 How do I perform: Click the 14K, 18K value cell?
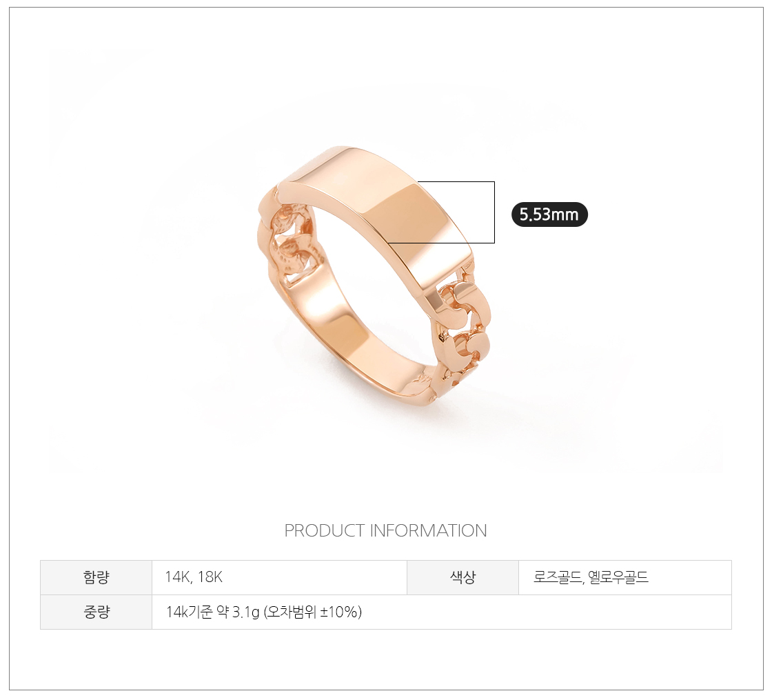[x=279, y=577]
